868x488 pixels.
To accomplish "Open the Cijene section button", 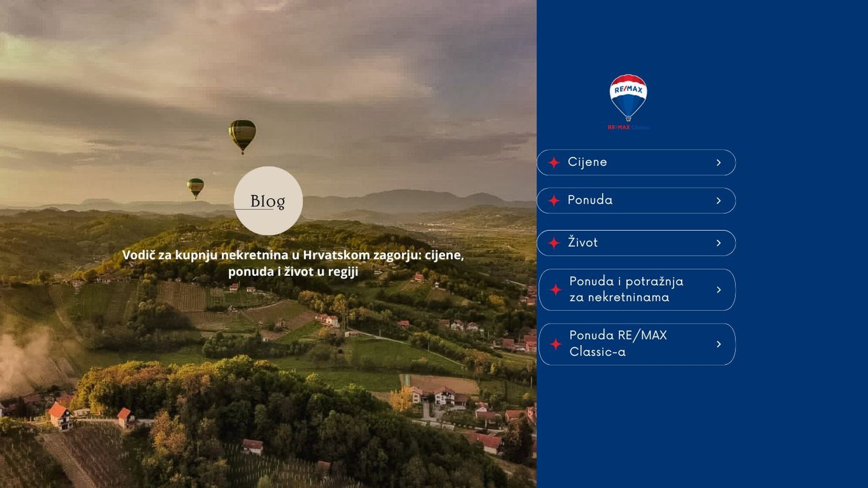I will [636, 162].
